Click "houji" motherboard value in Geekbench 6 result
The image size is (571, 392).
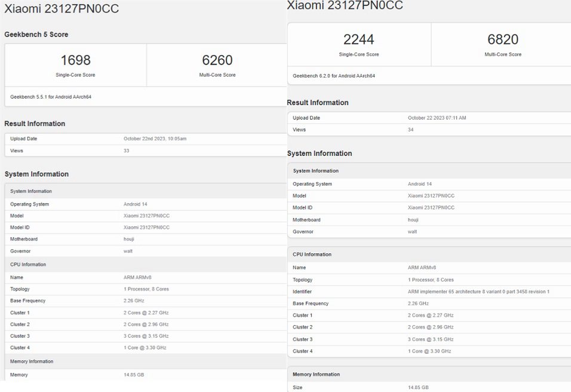click(413, 220)
